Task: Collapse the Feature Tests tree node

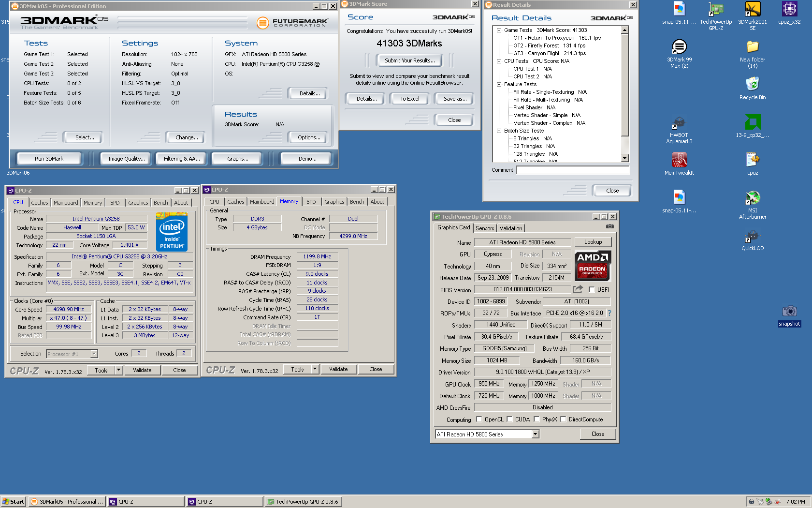Action: point(499,84)
